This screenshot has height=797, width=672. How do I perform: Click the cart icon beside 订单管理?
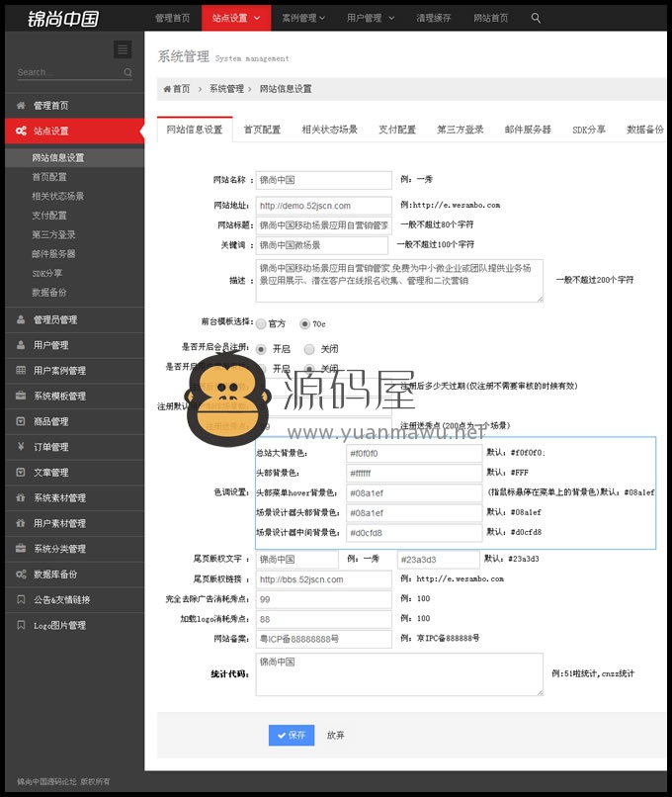pyautogui.click(x=21, y=447)
